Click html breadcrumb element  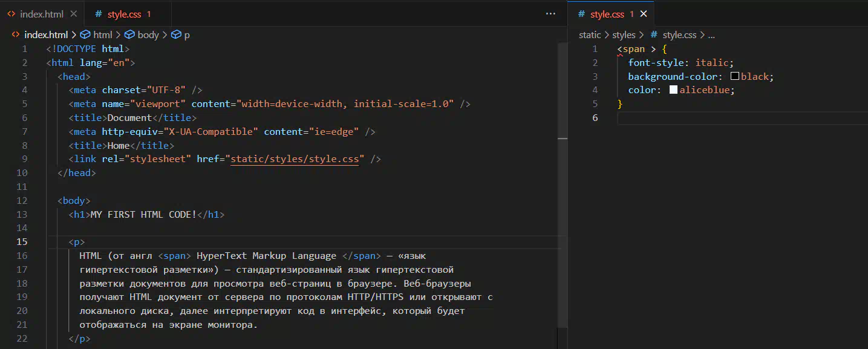103,34
